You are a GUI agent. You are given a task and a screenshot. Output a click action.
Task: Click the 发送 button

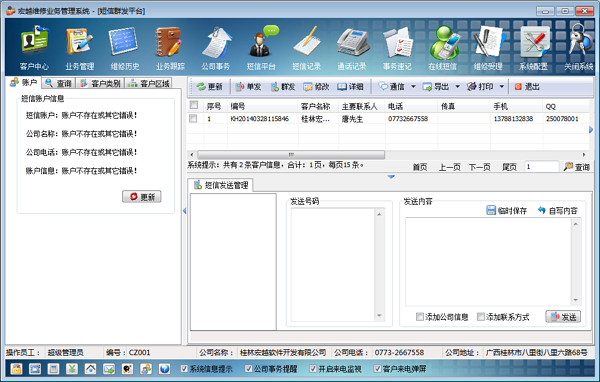563,317
